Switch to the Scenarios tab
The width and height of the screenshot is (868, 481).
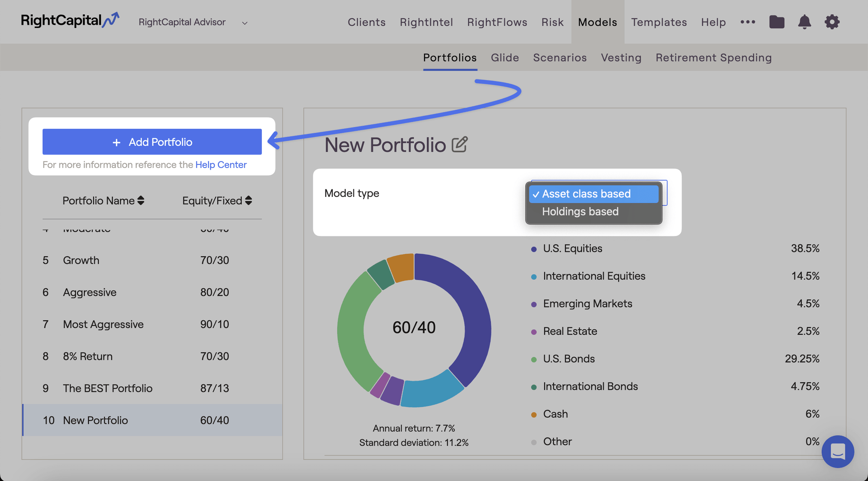click(x=560, y=58)
